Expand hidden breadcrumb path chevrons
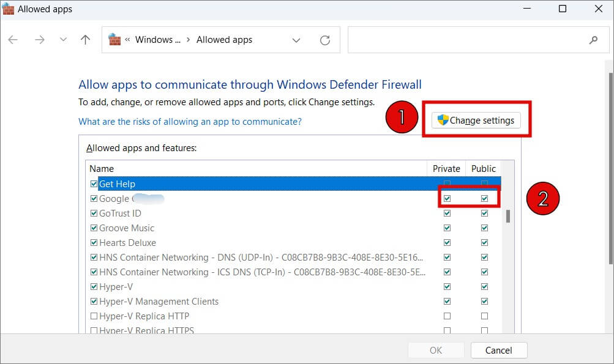Image resolution: width=614 pixels, height=364 pixels. (127, 40)
